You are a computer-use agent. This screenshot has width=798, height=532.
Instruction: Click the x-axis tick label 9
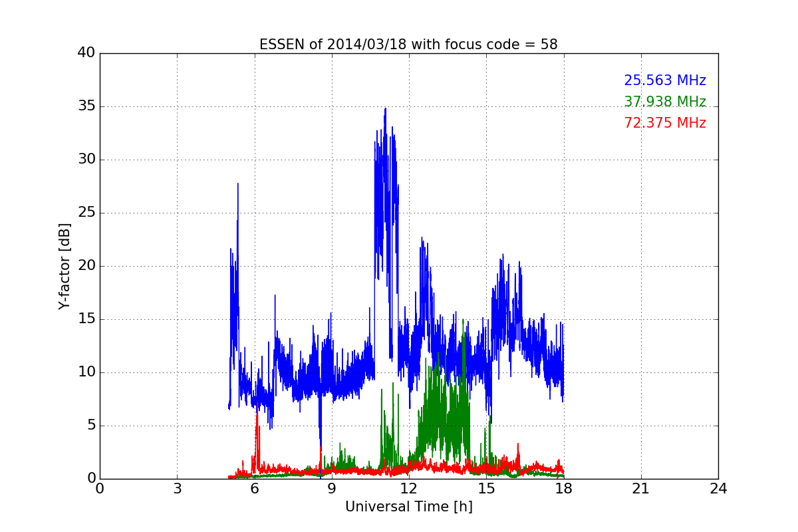pos(332,489)
